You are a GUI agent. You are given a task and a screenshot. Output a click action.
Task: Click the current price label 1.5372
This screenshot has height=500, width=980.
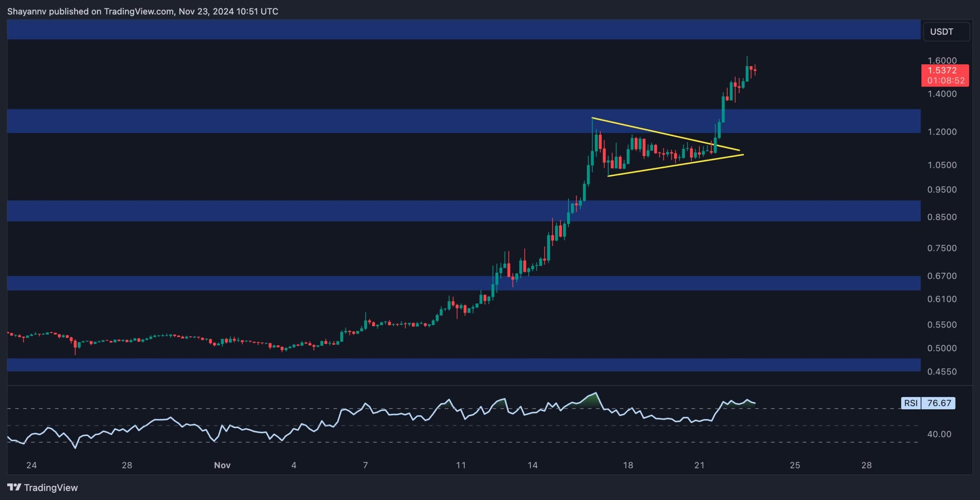coord(942,70)
